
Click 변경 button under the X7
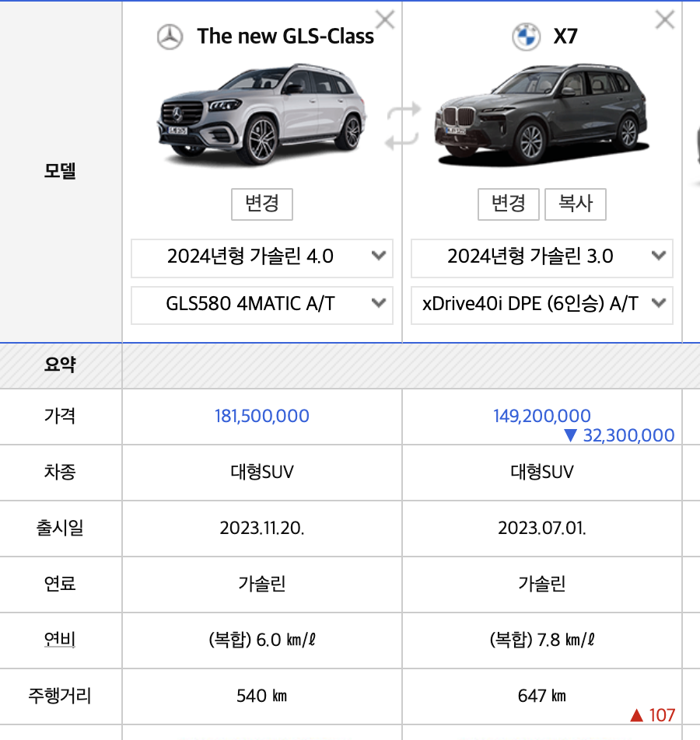tap(508, 204)
